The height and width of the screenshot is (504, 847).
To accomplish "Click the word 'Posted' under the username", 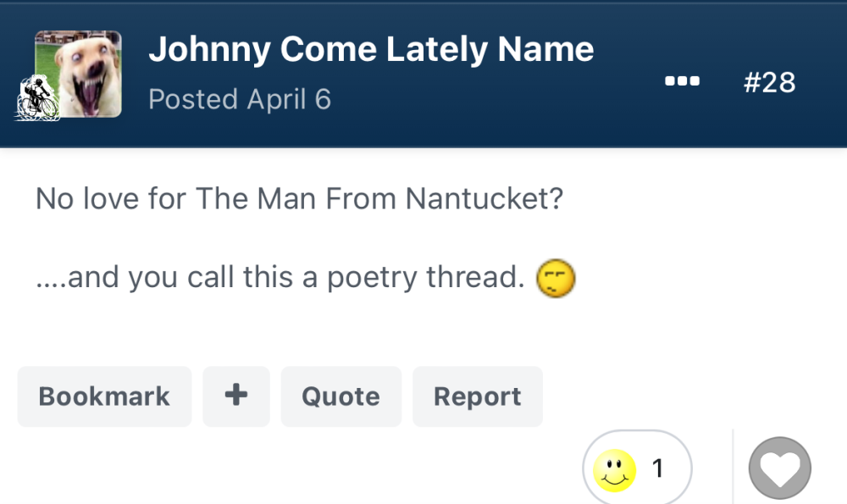I will pos(193,99).
